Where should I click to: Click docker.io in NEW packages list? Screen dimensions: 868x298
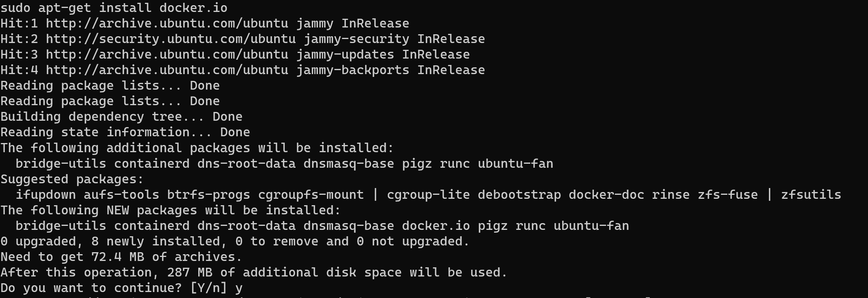point(436,225)
